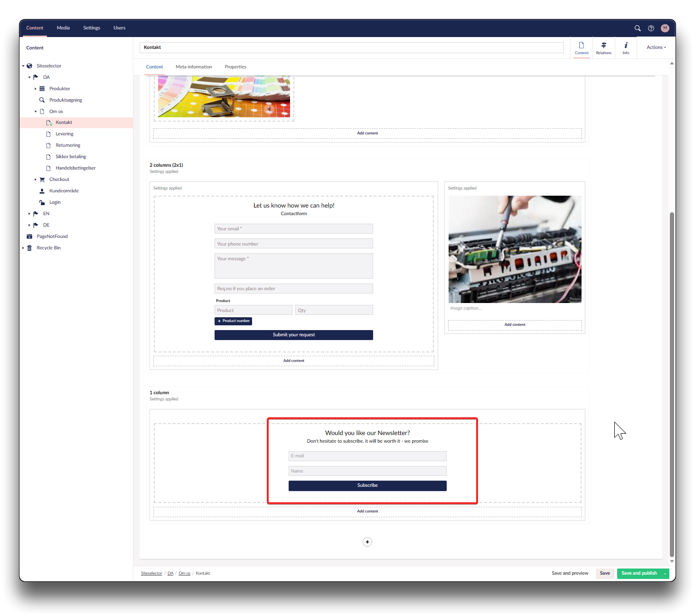Image resolution: width=695 pixels, height=616 pixels.
Task: Expand the EN language node
Action: (x=29, y=214)
